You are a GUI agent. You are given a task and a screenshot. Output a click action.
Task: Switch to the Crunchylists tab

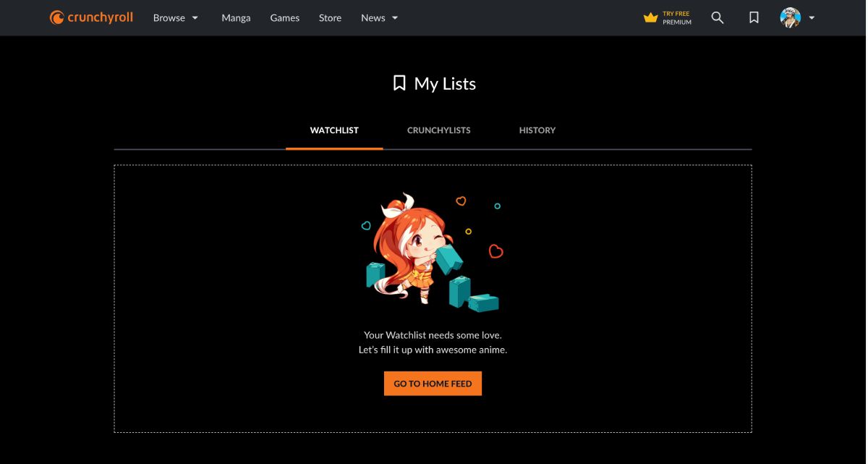439,130
